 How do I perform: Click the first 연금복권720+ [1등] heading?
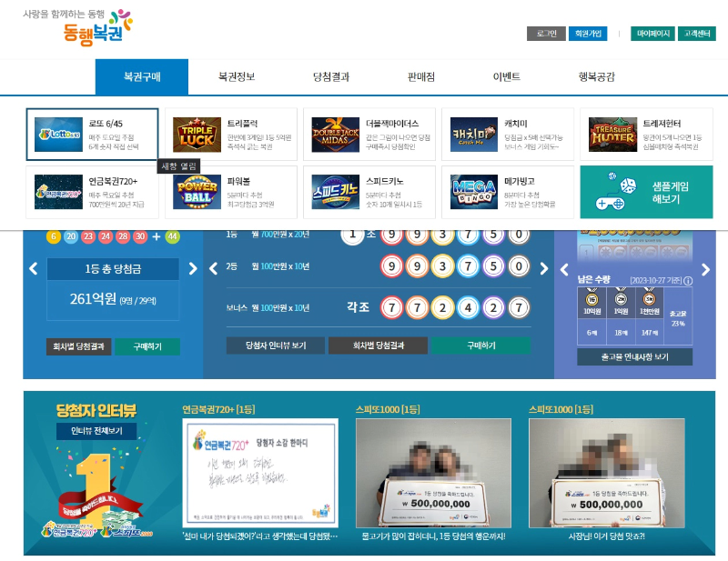(x=218, y=409)
